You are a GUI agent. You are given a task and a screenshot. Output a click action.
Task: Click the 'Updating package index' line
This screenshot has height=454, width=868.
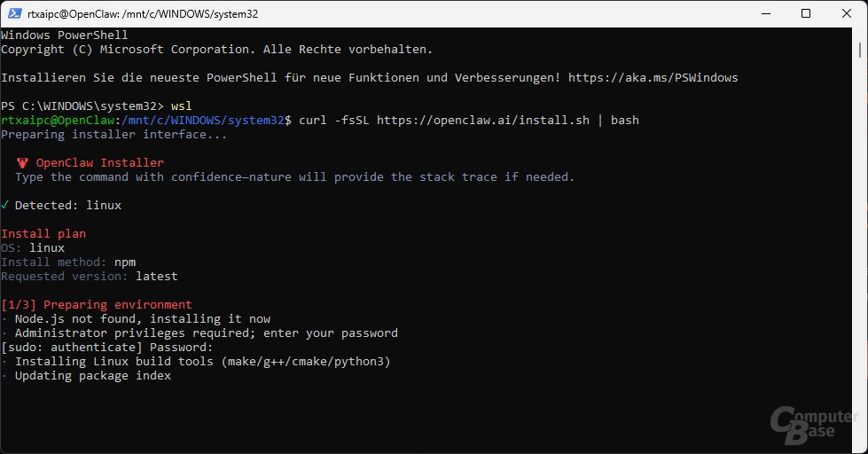(x=92, y=375)
